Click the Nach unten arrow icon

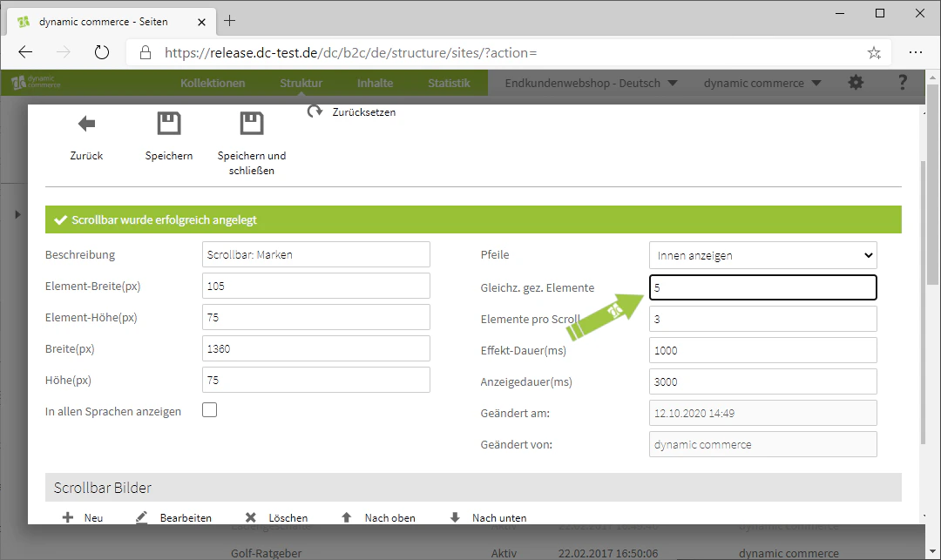point(455,517)
